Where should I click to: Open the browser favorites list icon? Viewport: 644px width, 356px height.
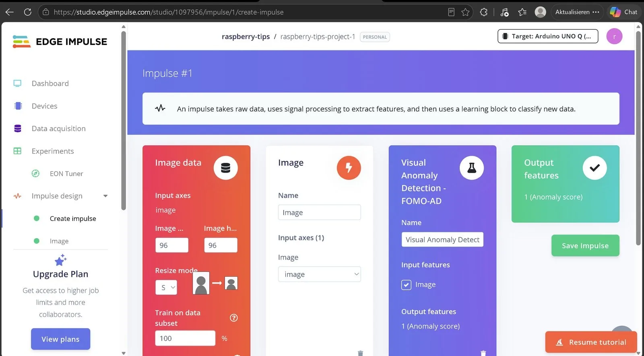(522, 12)
